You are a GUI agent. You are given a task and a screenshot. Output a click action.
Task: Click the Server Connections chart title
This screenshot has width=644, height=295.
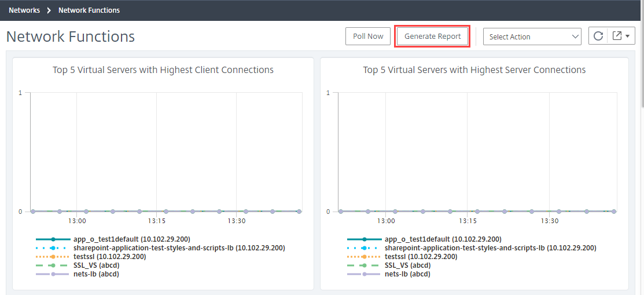(x=474, y=70)
